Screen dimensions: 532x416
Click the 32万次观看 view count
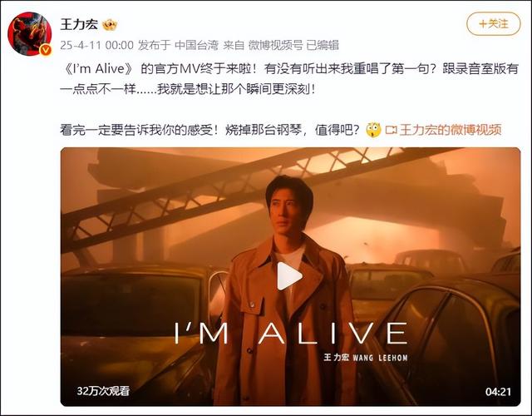point(103,391)
